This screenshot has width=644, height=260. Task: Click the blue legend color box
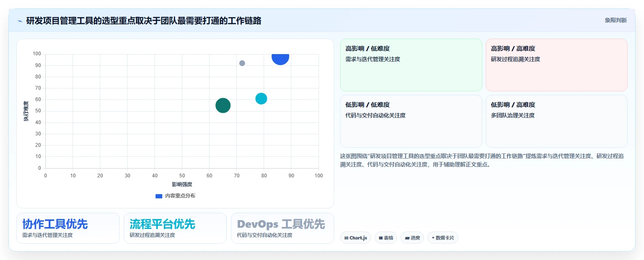click(x=159, y=196)
